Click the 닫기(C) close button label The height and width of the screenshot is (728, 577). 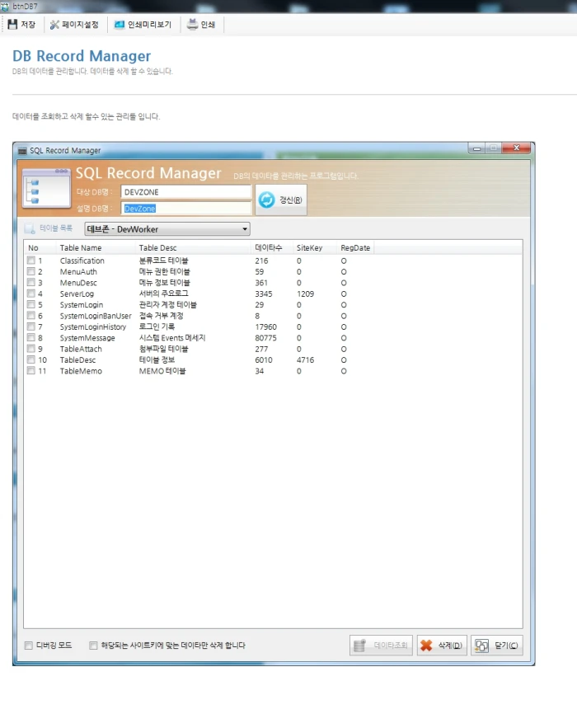pos(506,646)
